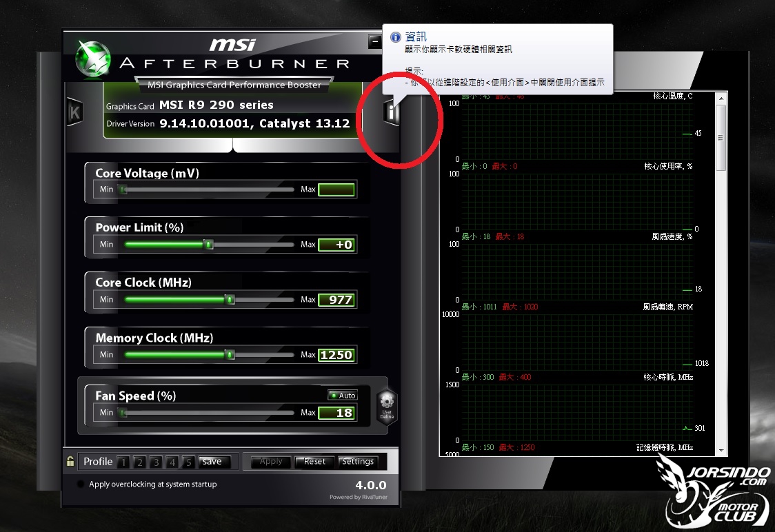Click the Core Voltage value field
The height and width of the screenshot is (532, 775).
coord(336,190)
